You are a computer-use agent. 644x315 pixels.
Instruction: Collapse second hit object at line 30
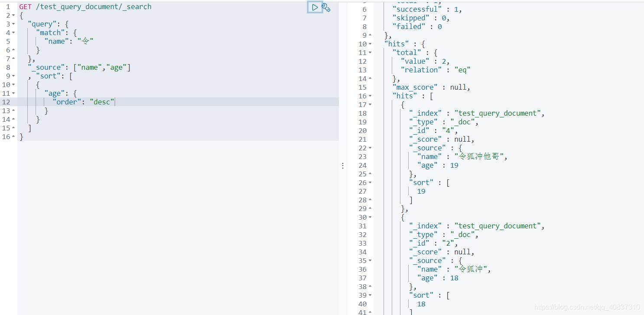click(370, 218)
